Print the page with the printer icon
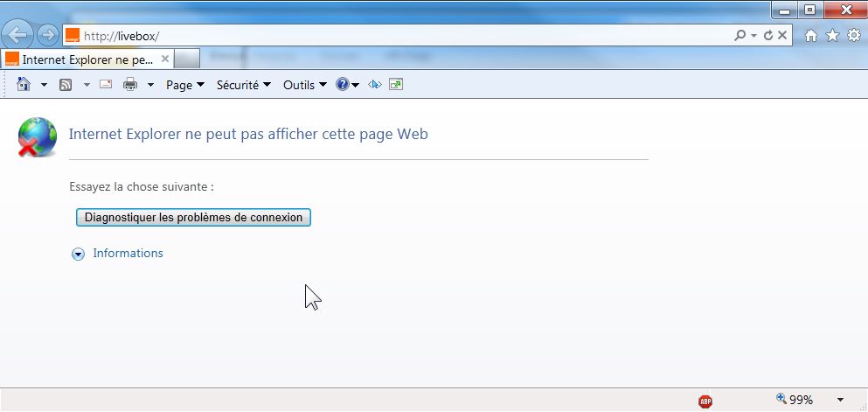 pos(130,84)
